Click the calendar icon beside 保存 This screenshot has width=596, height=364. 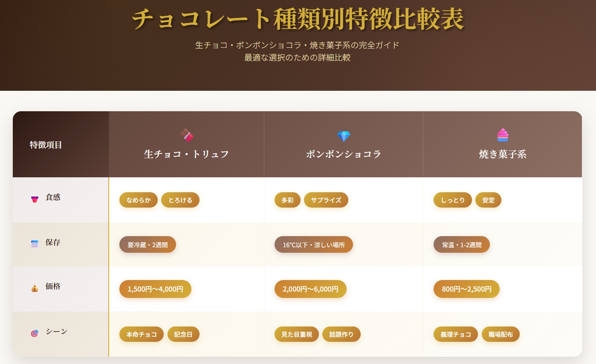pos(35,244)
